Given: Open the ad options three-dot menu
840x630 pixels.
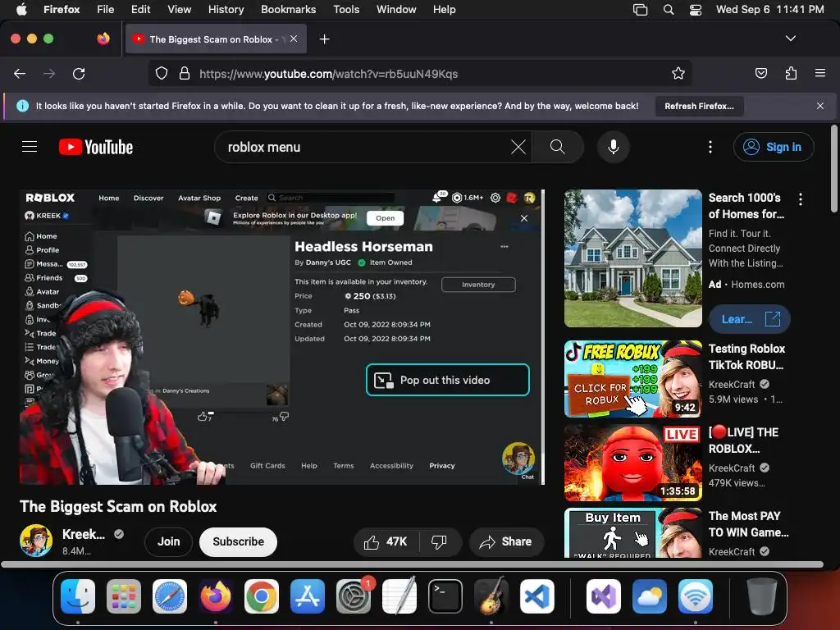Looking at the screenshot, I should [x=801, y=199].
